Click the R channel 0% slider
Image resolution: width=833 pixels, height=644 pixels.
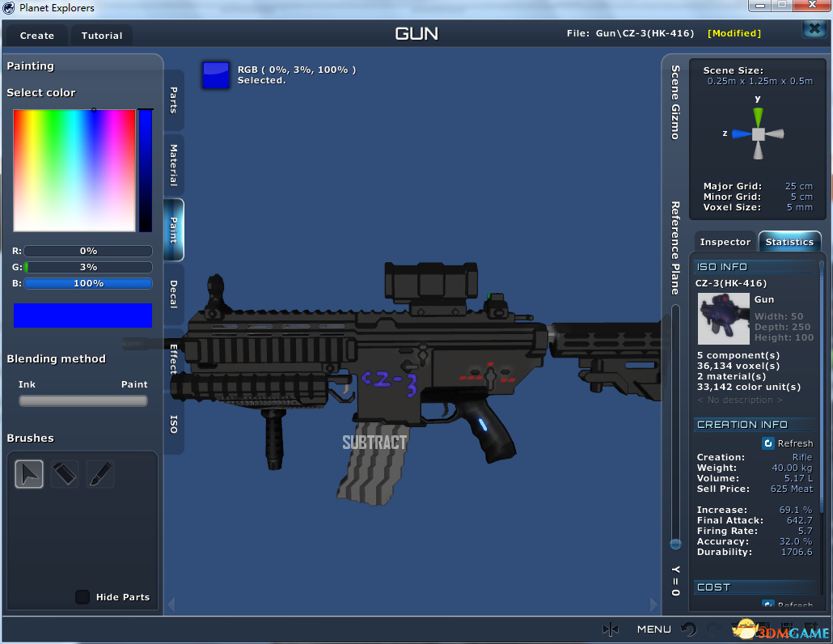(x=88, y=251)
